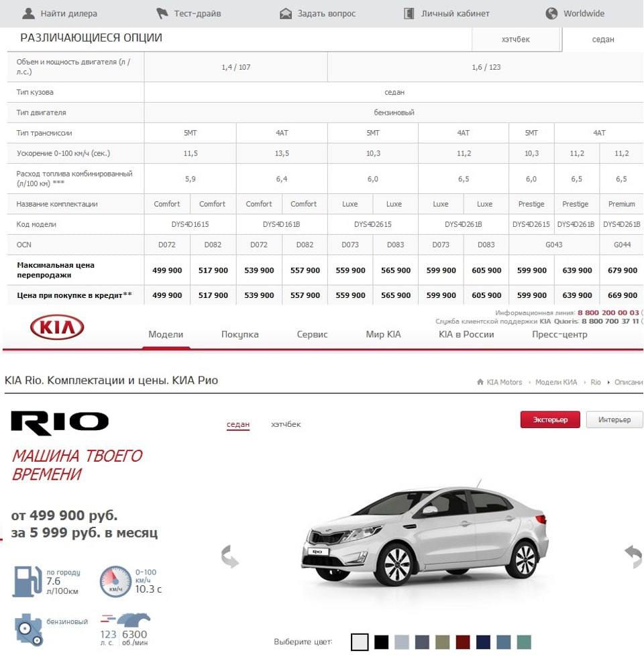Open the Сервис menu
The image size is (644, 657).
click(312, 334)
